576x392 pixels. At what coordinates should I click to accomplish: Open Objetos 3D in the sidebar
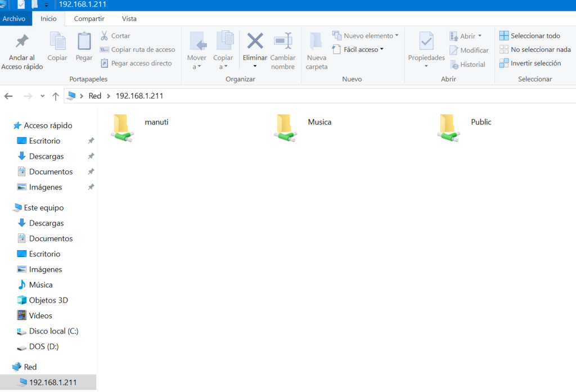pos(43,300)
